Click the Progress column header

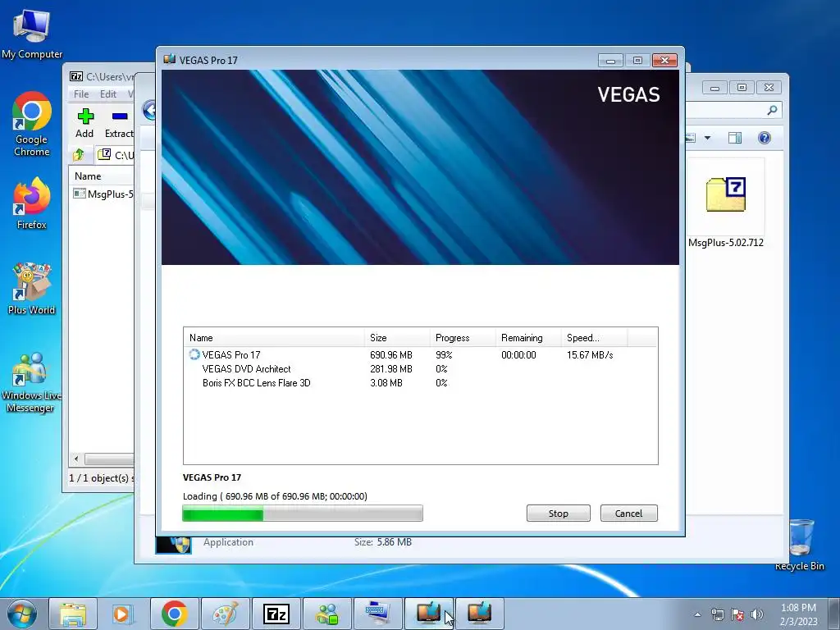(x=463, y=337)
